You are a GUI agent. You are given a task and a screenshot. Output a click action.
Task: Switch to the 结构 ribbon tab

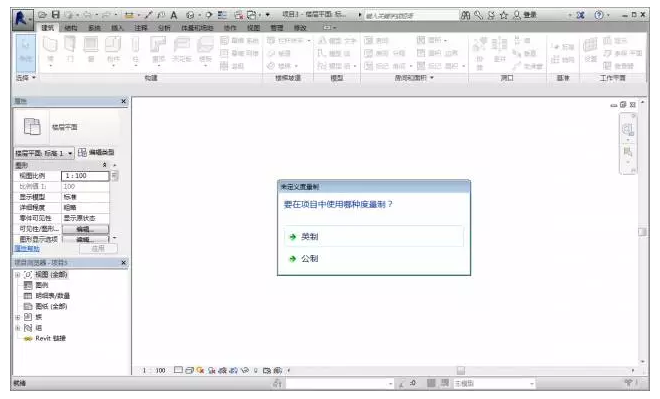[x=71, y=28]
